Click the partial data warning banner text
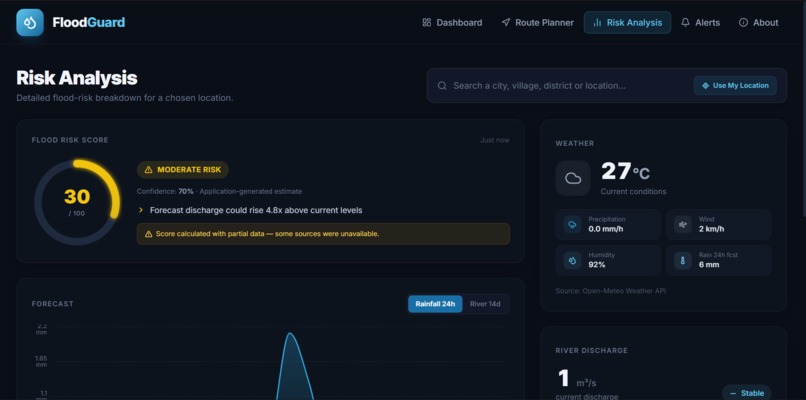The width and height of the screenshot is (806, 400). pos(267,234)
